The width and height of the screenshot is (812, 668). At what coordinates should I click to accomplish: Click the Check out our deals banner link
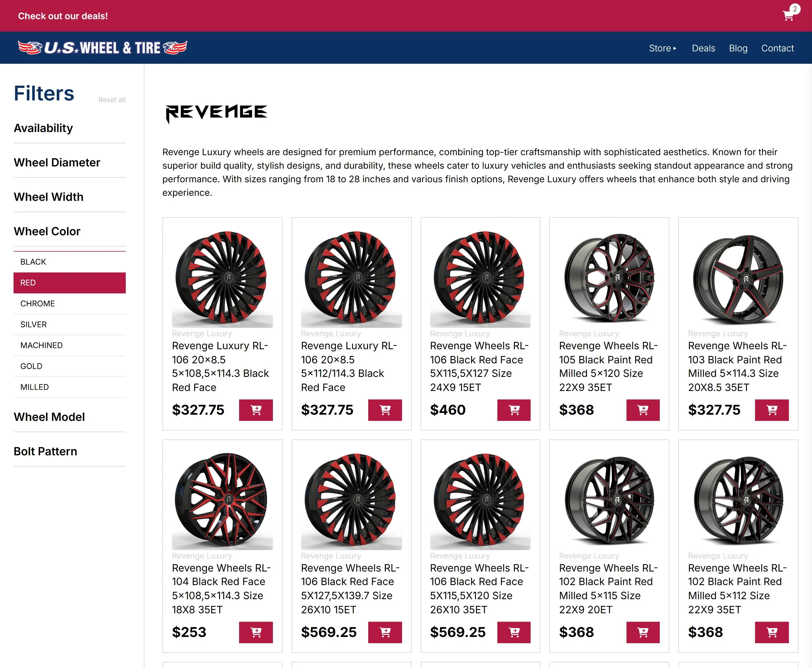pyautogui.click(x=63, y=16)
